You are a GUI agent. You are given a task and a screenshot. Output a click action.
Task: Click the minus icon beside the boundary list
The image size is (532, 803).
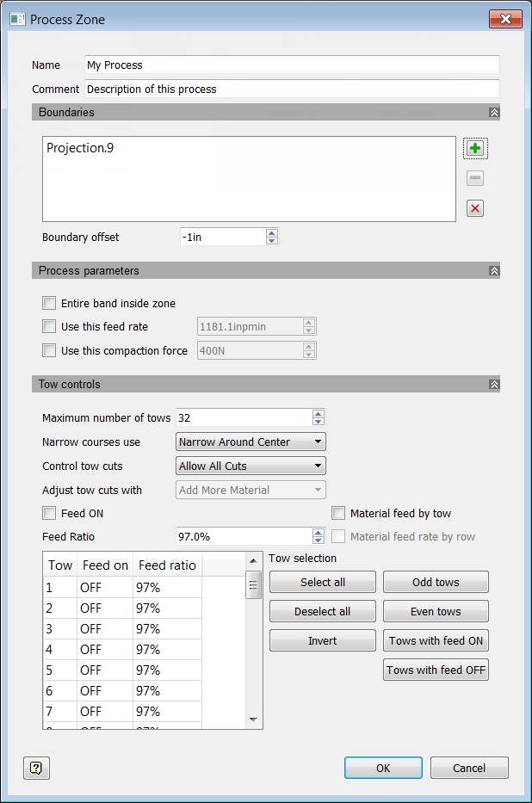click(475, 178)
